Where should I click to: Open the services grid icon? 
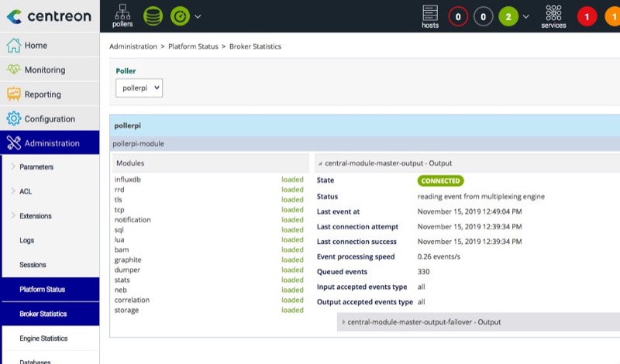click(x=553, y=15)
